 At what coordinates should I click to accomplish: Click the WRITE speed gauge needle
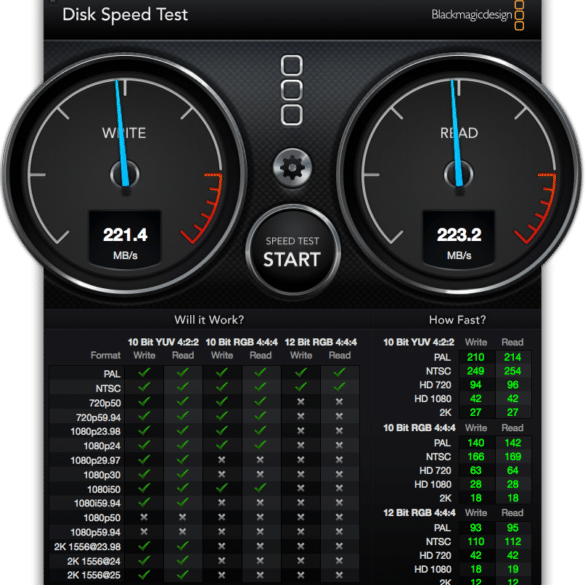tap(122, 132)
